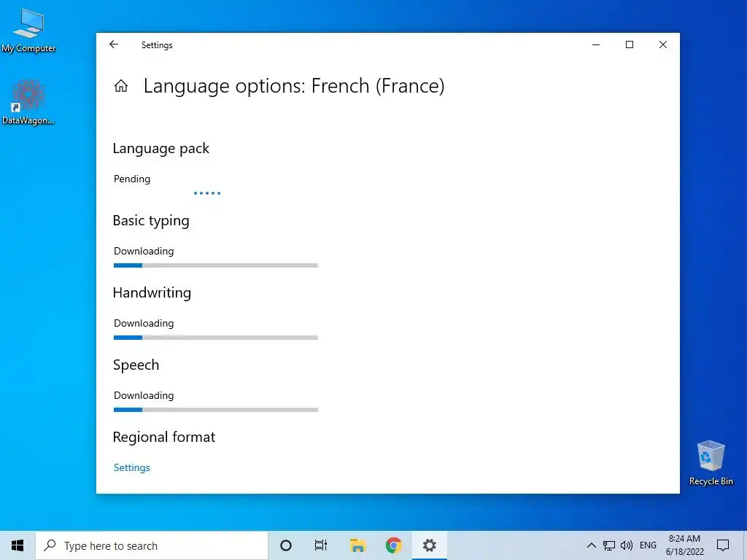This screenshot has width=747, height=560.
Task: Show hidden system tray icons
Action: 591,545
